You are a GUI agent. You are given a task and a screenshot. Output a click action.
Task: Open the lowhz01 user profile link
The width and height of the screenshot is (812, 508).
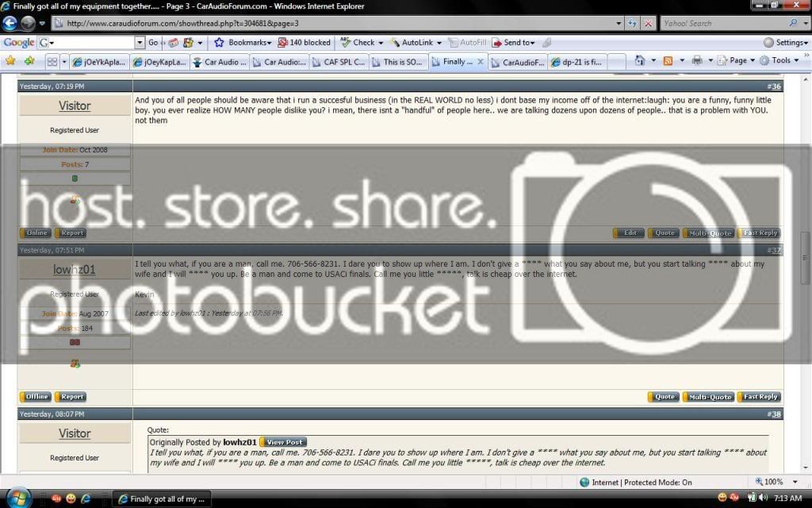[74, 270]
